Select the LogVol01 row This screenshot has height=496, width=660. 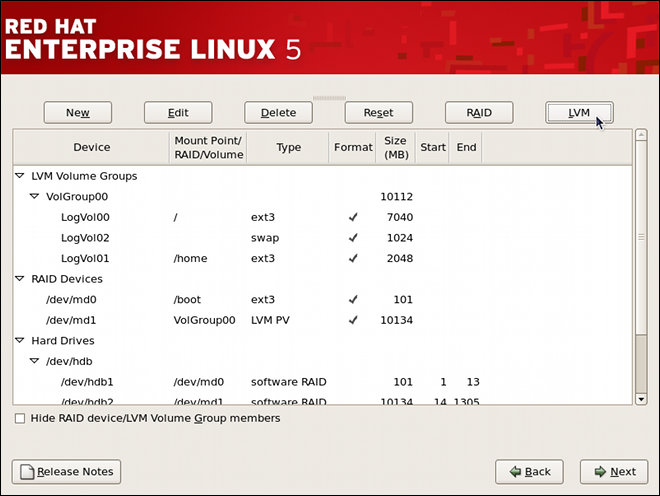[x=323, y=259]
